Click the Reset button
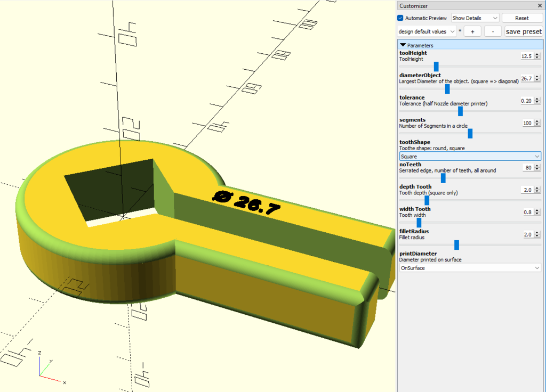 521,18
